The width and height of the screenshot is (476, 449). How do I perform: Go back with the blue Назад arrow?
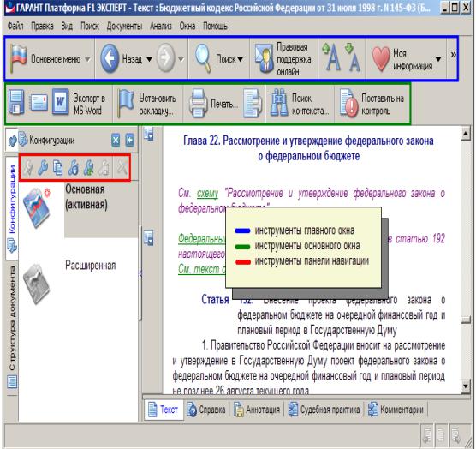coord(110,58)
